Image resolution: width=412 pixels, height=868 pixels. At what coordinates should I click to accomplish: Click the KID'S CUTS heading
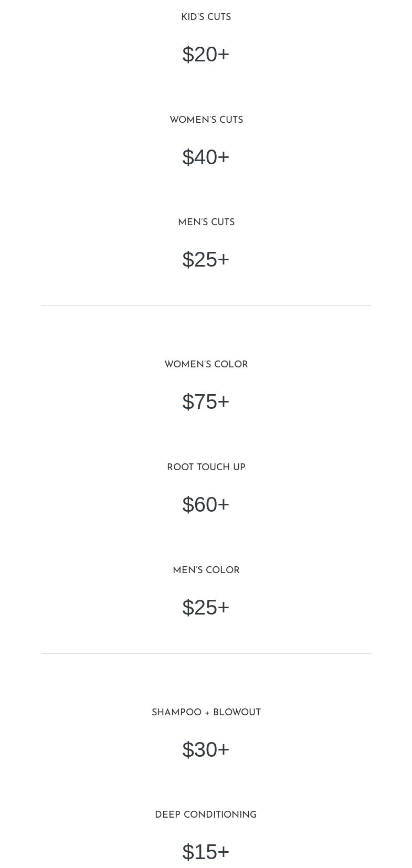pos(206,17)
